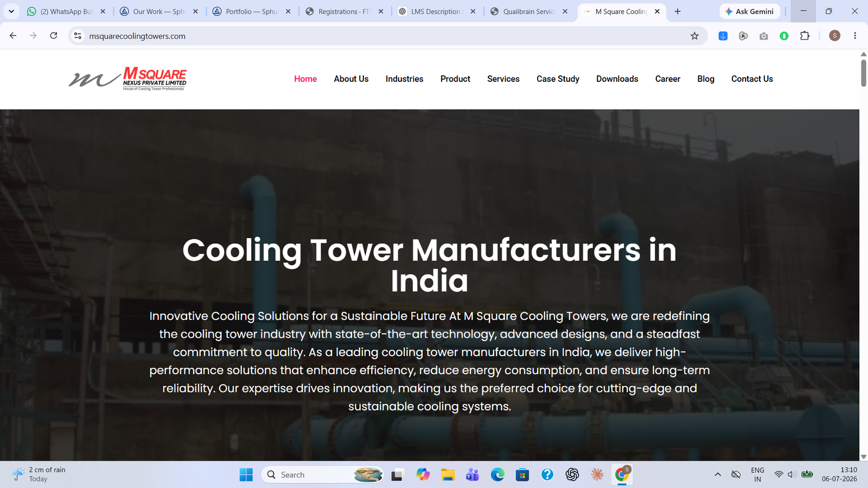Image resolution: width=868 pixels, height=488 pixels.
Task: Click the M Square Nexus logo
Action: point(127,79)
